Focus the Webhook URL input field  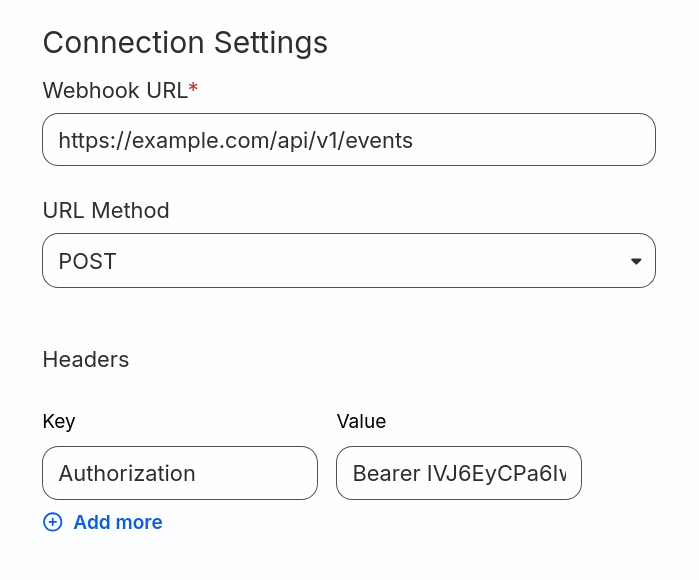click(348, 140)
